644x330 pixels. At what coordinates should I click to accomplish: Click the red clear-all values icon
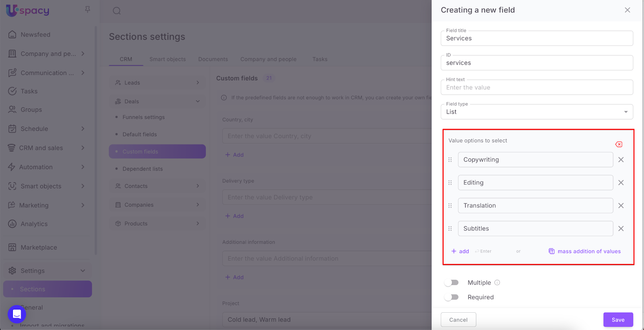point(619,144)
